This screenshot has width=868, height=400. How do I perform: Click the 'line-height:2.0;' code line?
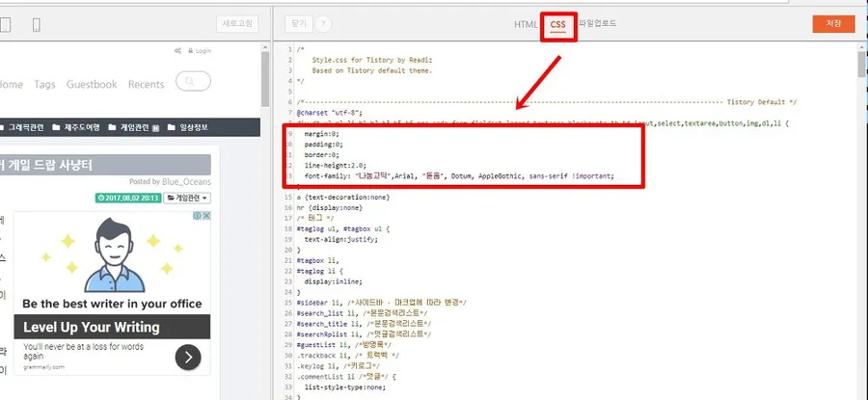click(x=335, y=166)
